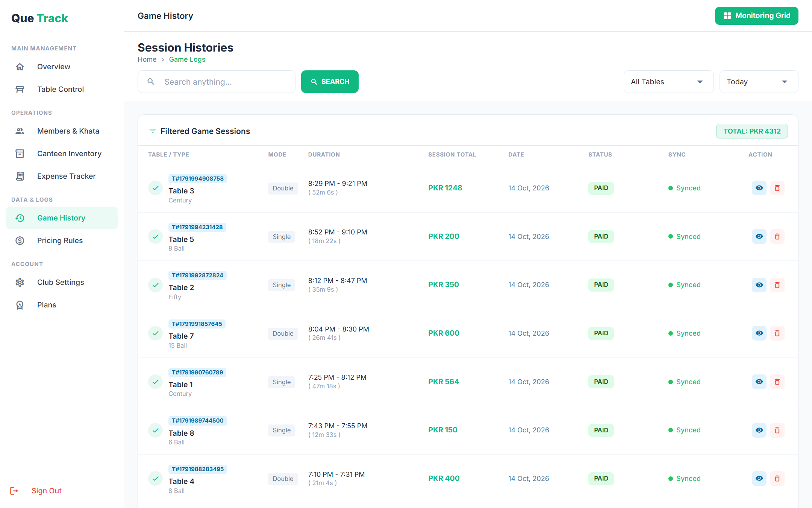This screenshot has width=812, height=508.
Task: Click the check circle for Table 3 row
Action: (155, 188)
